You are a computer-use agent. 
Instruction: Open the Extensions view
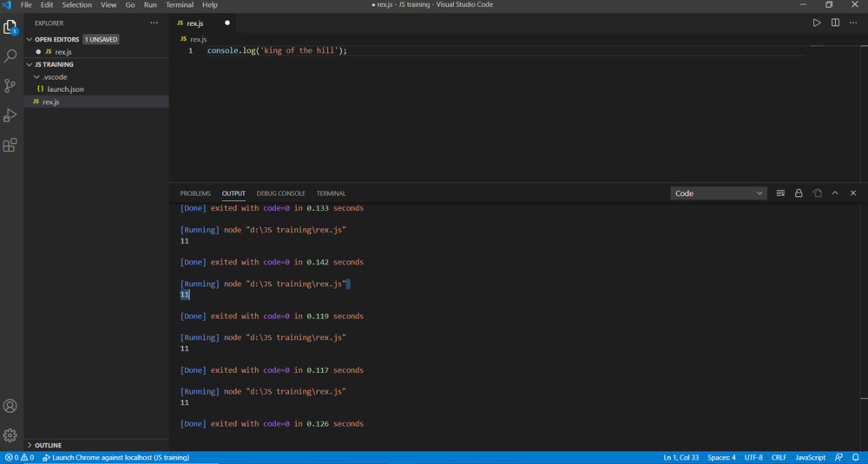pos(10,145)
